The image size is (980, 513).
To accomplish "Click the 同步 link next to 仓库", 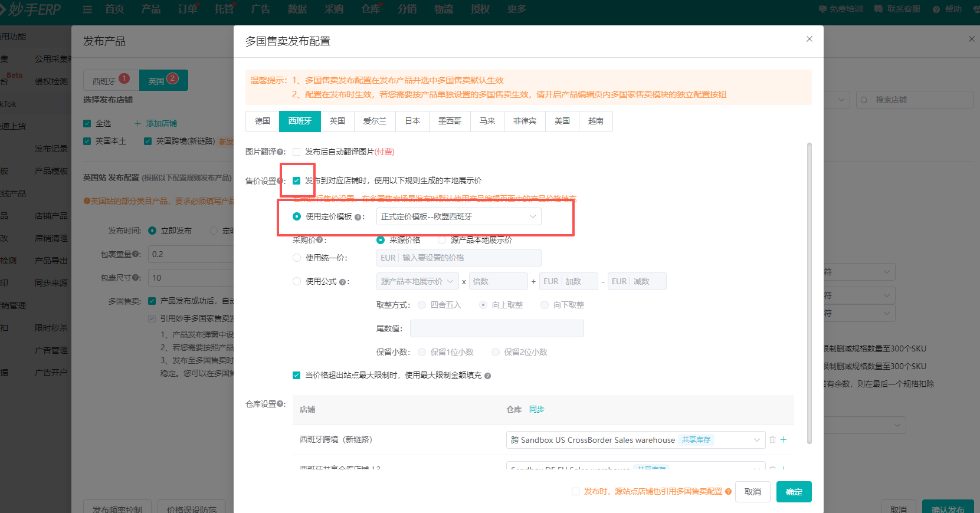I will [536, 409].
